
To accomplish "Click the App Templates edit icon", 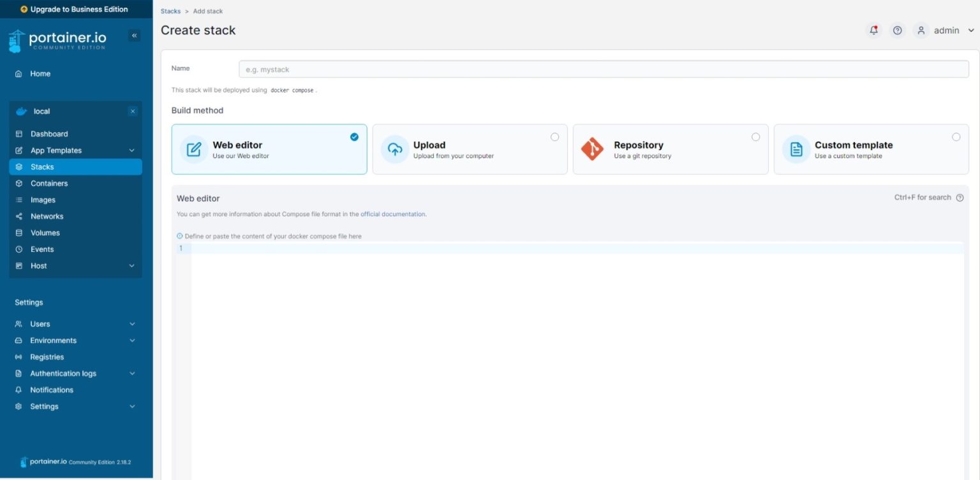I will coord(19,150).
